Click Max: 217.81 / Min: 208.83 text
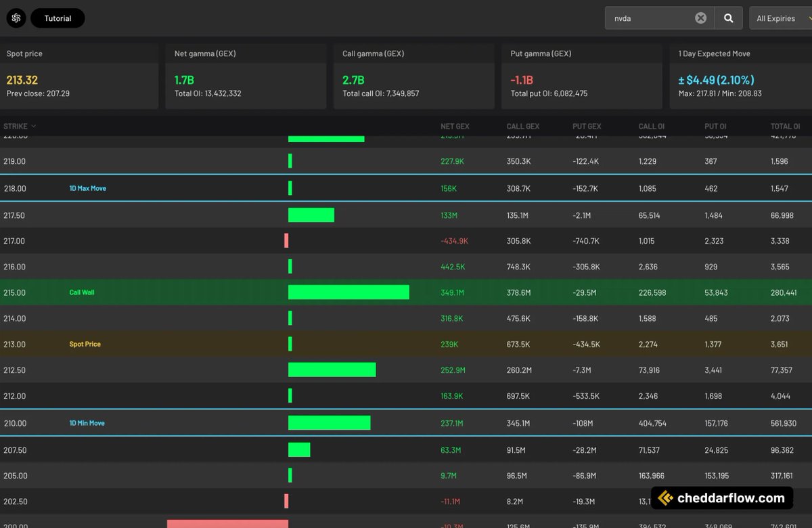The width and height of the screenshot is (812, 528). pyautogui.click(x=720, y=93)
